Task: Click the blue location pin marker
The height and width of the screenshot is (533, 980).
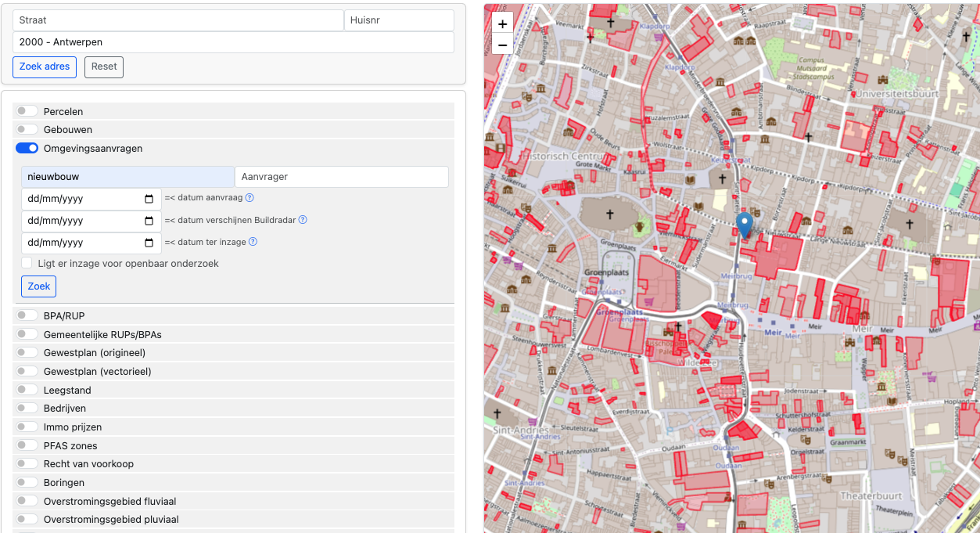Action: click(x=745, y=225)
